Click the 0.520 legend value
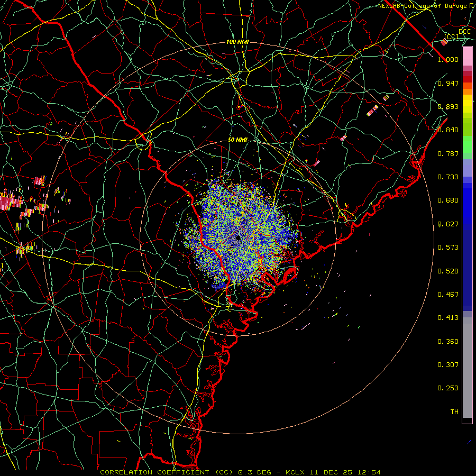The image size is (476, 476). [448, 271]
